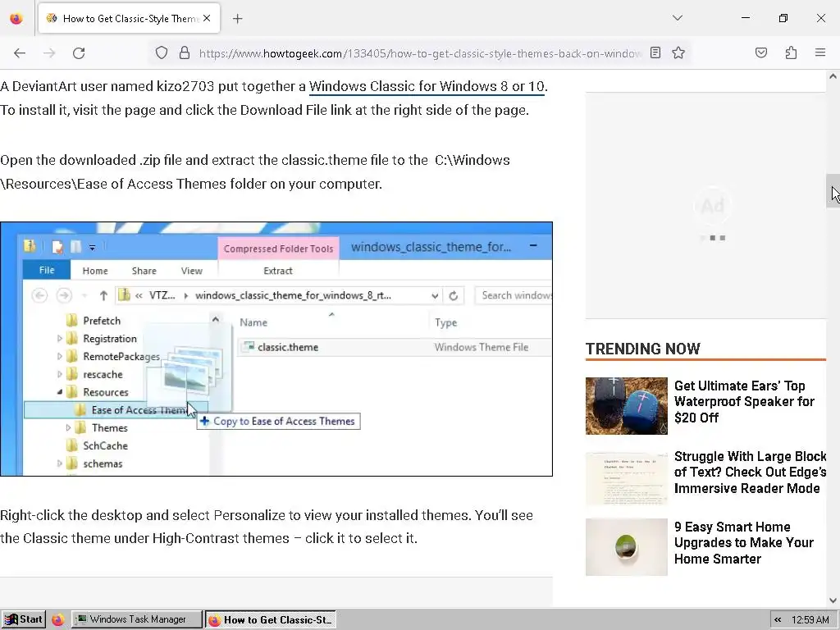Switch to Windows Task Manager taskbar button
The image size is (840, 630).
click(137, 619)
